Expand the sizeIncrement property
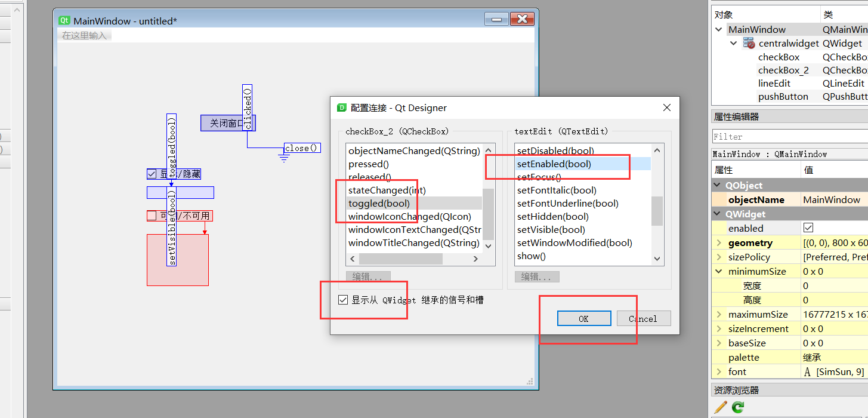868x418 pixels. click(719, 328)
